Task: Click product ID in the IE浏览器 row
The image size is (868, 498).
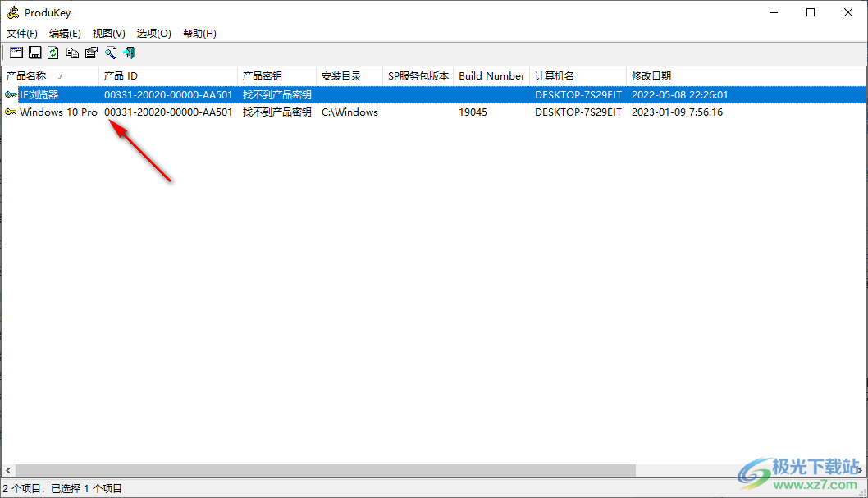Action: [x=168, y=94]
